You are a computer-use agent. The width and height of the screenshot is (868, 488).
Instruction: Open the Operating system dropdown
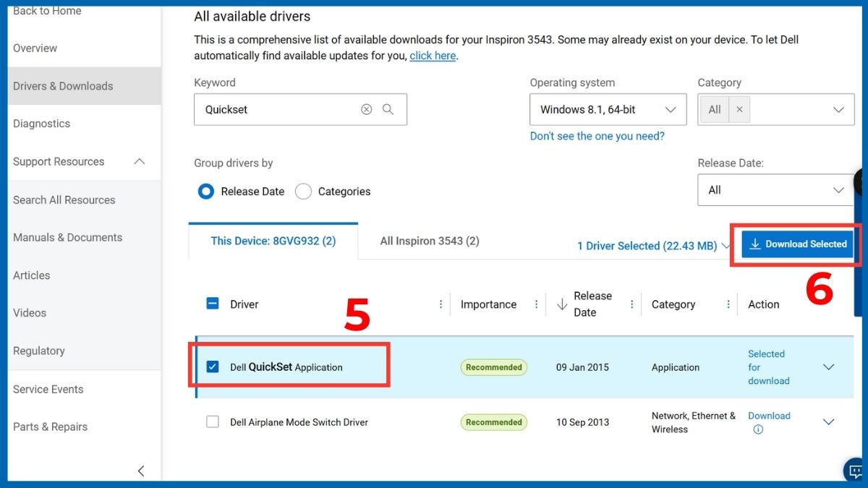coord(608,109)
